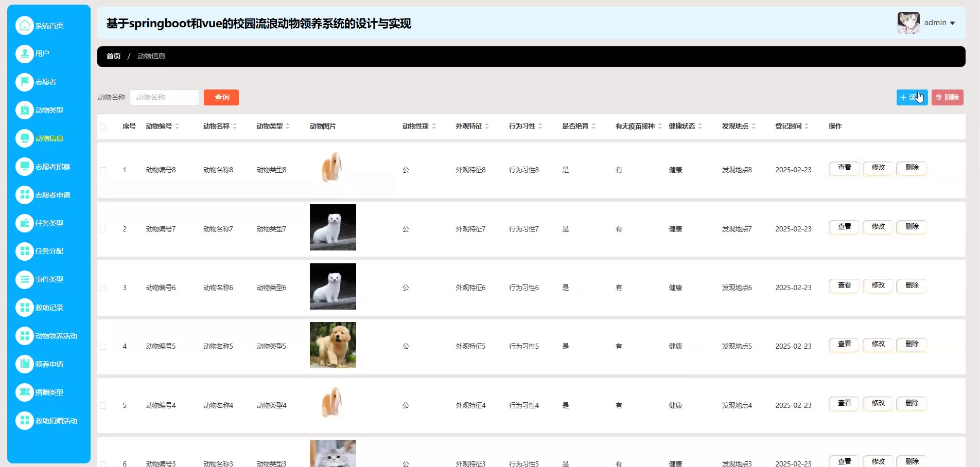The height and width of the screenshot is (467, 980).
Task: Open 查看 for the 动物编号7 row
Action: [x=844, y=227]
